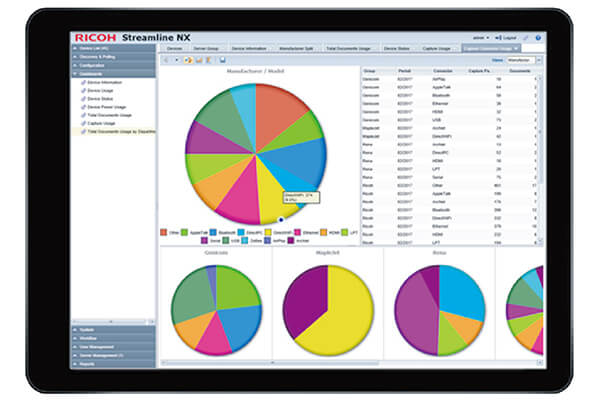Open Device Usage dashboard in tree
600x400 pixels.
(100, 91)
